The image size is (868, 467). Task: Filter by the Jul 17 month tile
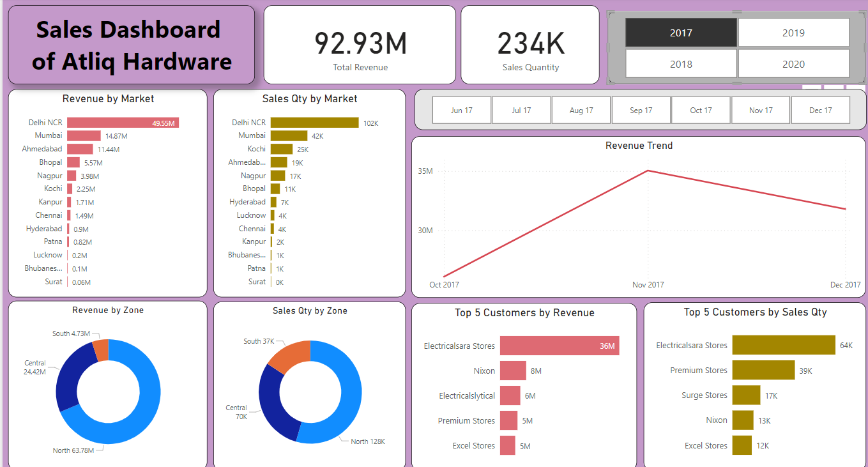pos(521,111)
